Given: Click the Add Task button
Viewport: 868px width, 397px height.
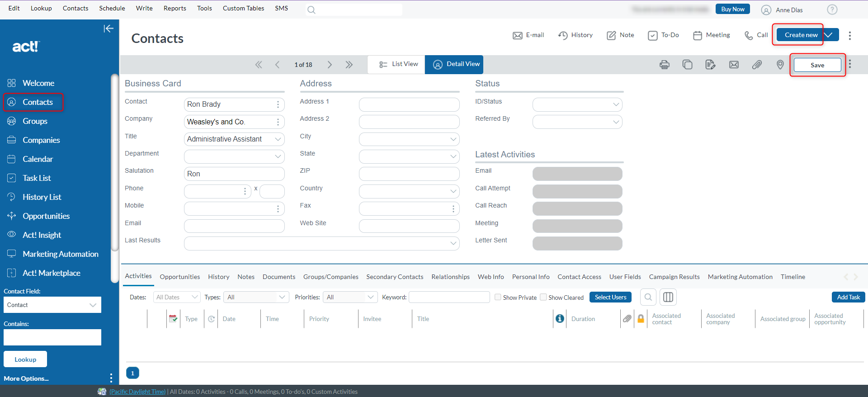Looking at the screenshot, I should (x=848, y=297).
